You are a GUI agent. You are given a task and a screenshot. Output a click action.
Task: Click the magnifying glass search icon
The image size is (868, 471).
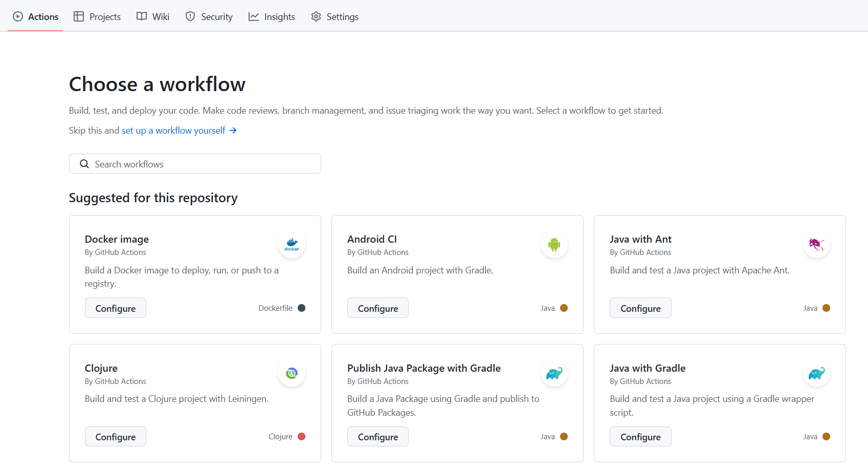point(84,164)
